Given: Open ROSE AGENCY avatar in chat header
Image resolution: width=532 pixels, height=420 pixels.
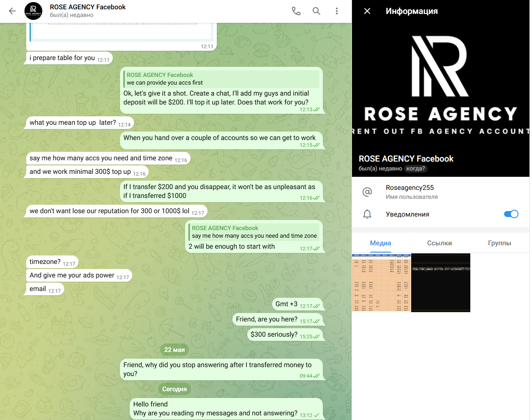Looking at the screenshot, I should point(33,11).
